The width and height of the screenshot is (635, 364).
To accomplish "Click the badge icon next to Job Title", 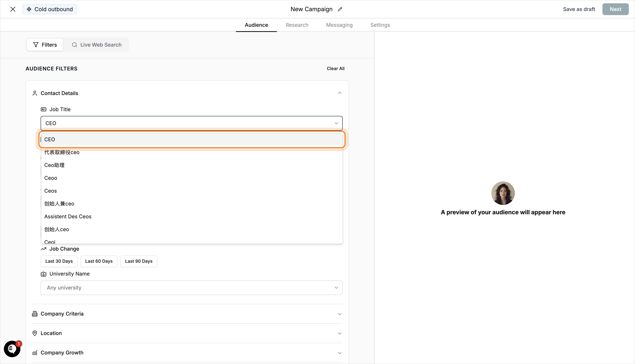I will coord(43,109).
